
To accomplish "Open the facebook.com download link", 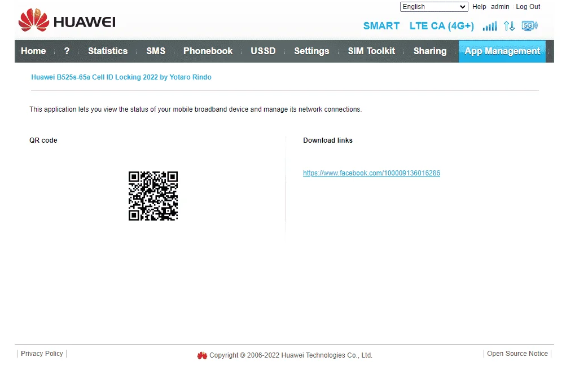I will (371, 173).
